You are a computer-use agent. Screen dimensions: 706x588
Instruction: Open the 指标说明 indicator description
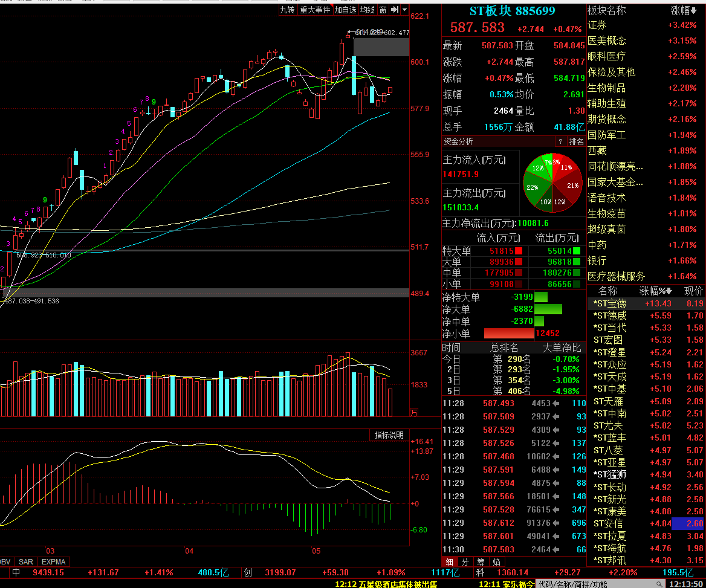pos(389,435)
